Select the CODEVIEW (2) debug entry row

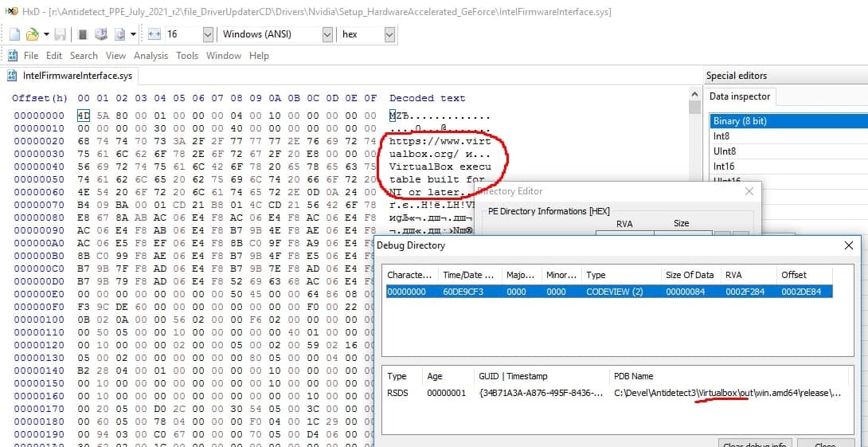point(609,291)
